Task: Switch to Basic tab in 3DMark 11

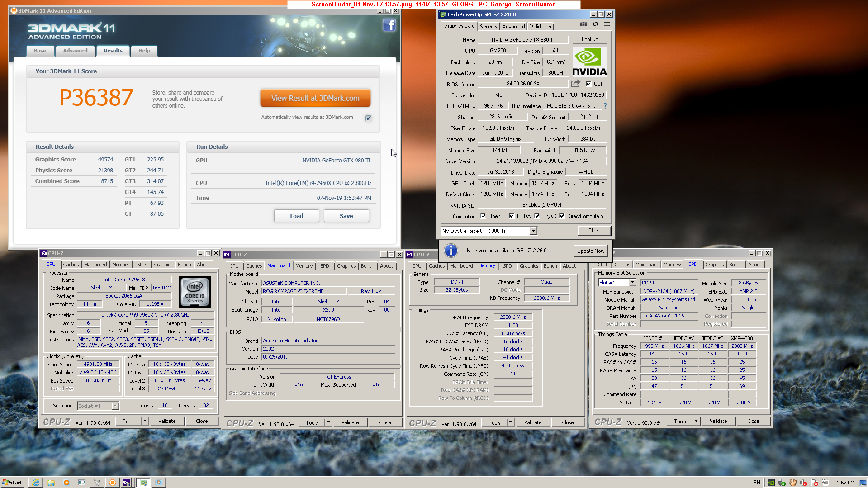Action: [x=40, y=51]
